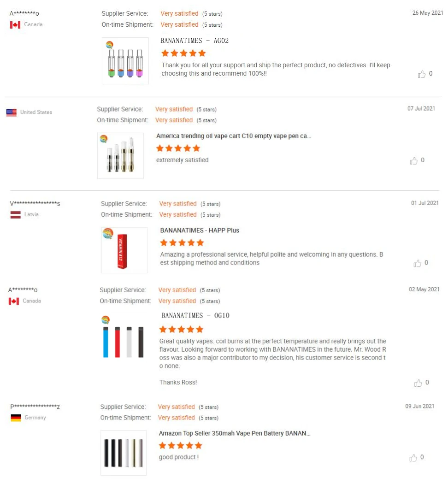View the C10 vape cart product thumbnail
This screenshot has width=448, height=484.
(x=120, y=156)
